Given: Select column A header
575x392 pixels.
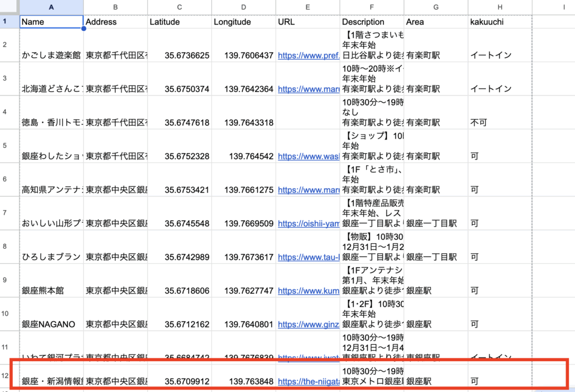Looking at the screenshot, I should click(51, 7).
